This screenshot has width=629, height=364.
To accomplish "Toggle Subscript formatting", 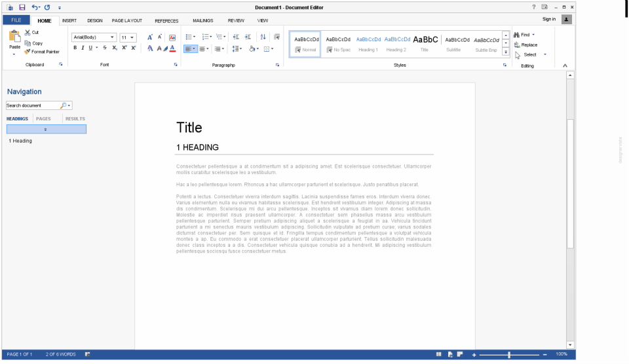I will point(115,48).
